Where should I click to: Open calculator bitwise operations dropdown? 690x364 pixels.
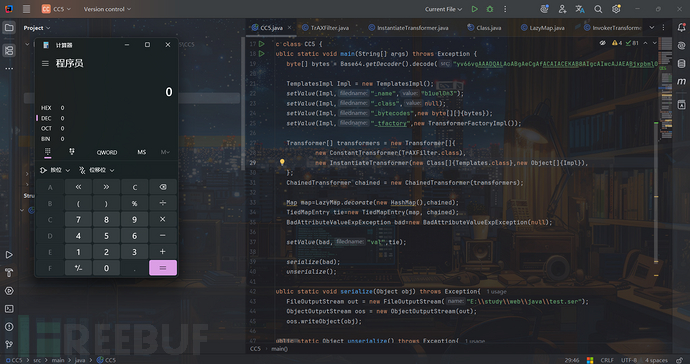tap(55, 170)
